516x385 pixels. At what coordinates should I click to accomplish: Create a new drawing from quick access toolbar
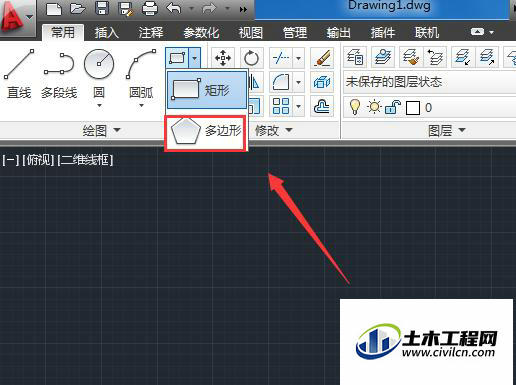click(54, 8)
